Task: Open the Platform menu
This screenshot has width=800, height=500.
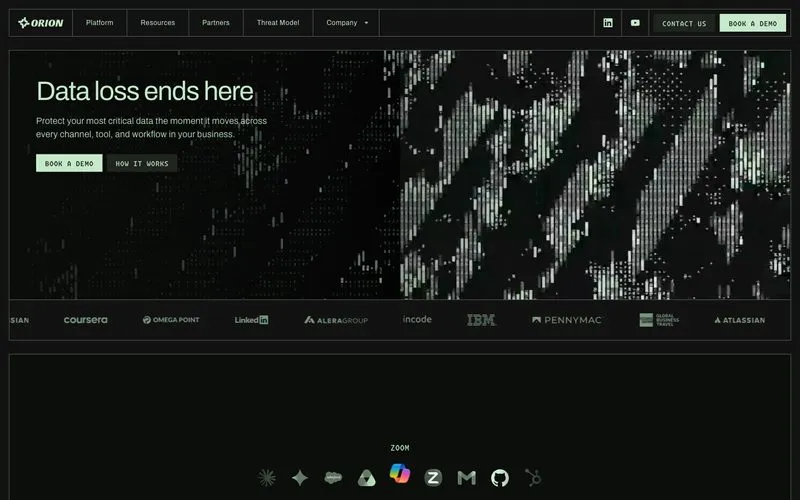Action: click(99, 23)
